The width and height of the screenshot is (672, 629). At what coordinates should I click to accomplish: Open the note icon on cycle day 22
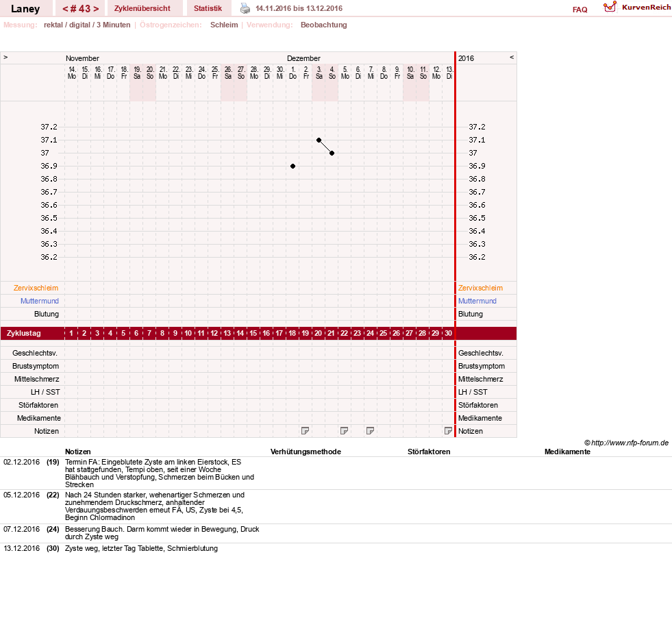[344, 431]
